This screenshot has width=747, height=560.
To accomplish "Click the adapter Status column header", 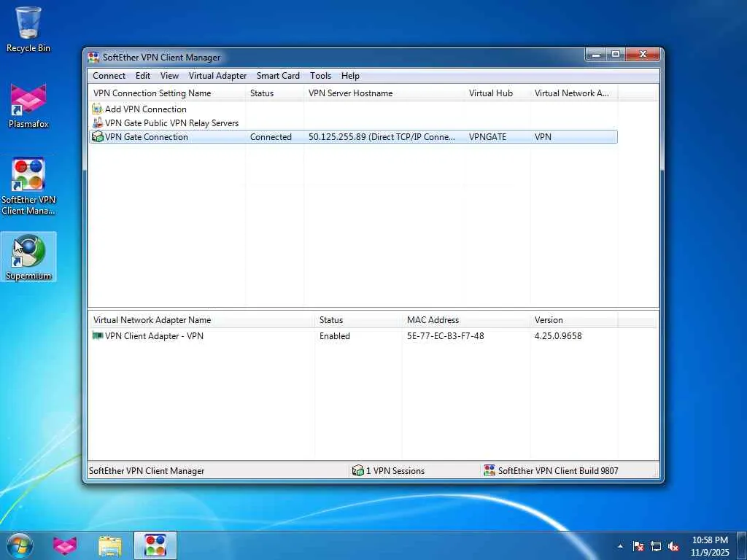I will pos(359,320).
